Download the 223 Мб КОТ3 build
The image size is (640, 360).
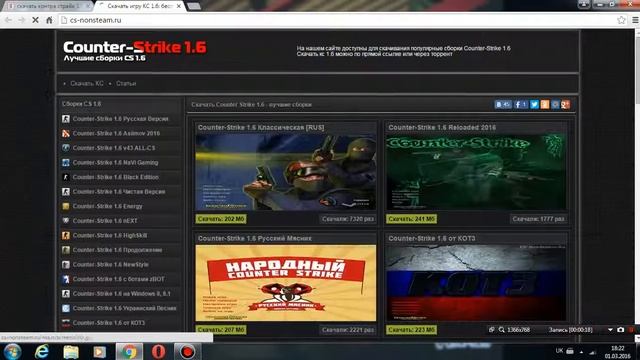[x=411, y=330]
